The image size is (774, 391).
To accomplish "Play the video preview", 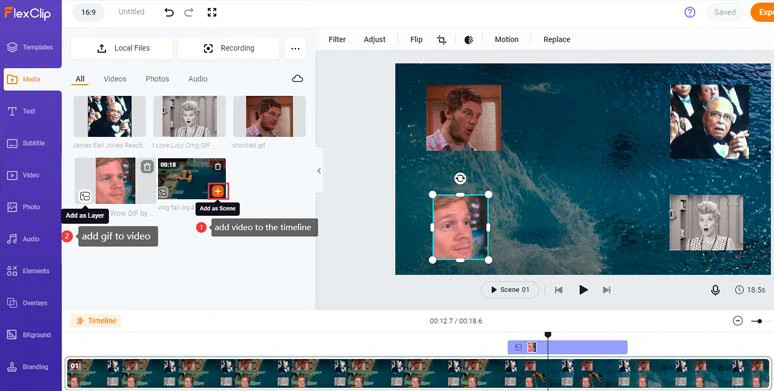I will click(583, 290).
